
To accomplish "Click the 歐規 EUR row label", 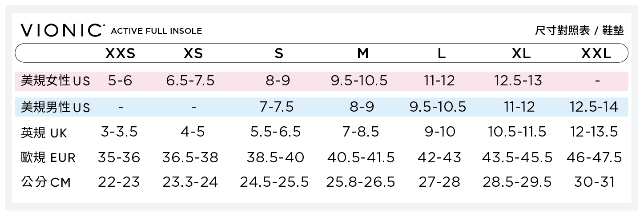I will pos(48,158).
